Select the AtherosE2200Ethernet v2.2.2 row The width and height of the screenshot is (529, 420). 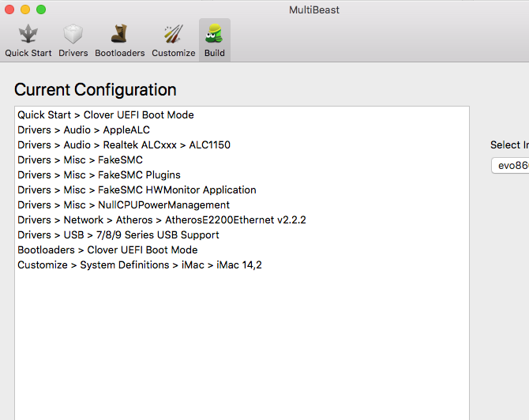point(242,220)
